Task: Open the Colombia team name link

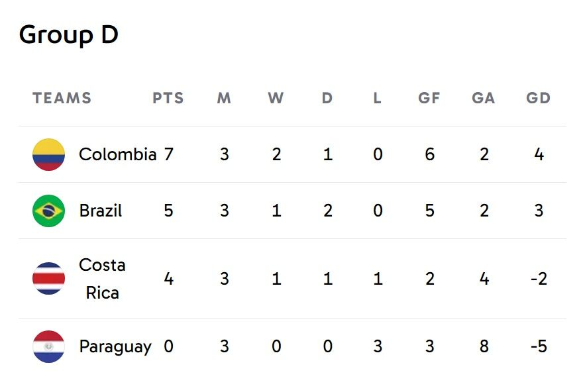Action: point(117,154)
